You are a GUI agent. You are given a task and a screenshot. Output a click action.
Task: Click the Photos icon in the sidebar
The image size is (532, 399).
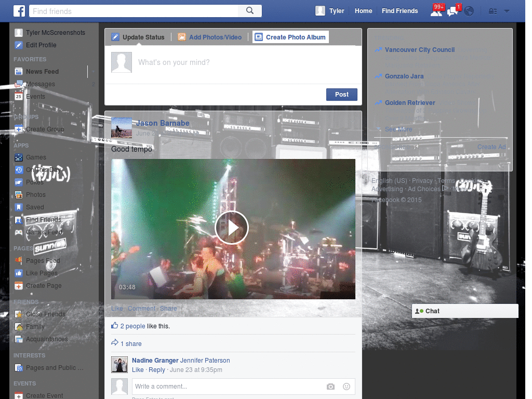pyautogui.click(x=19, y=194)
